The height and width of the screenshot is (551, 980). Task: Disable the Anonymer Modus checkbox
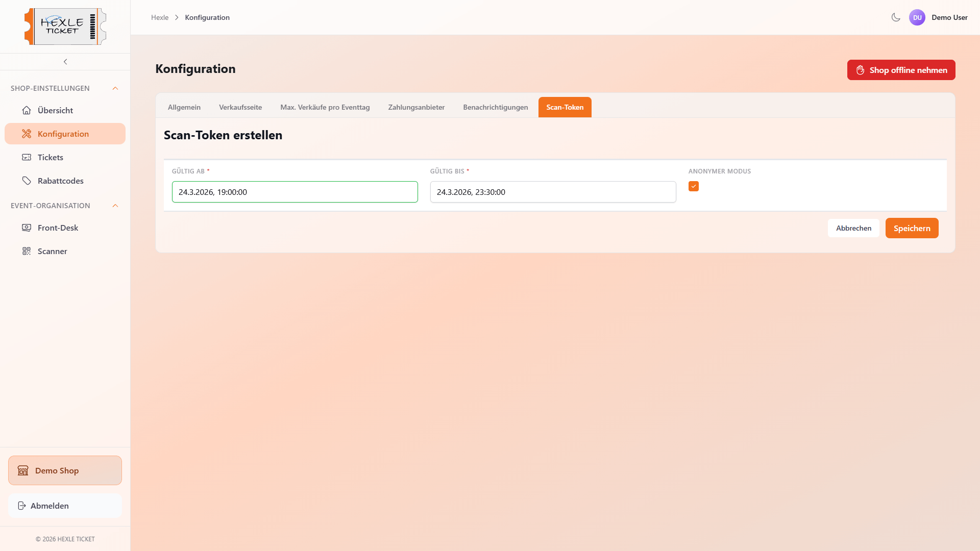(693, 186)
